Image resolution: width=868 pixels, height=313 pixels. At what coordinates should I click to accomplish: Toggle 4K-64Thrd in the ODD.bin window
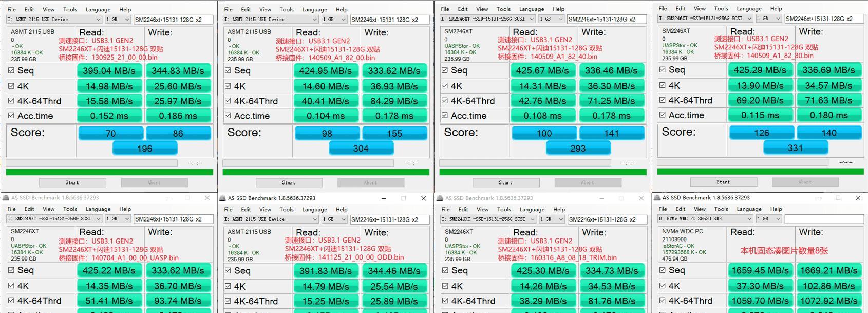pyautogui.click(x=228, y=301)
